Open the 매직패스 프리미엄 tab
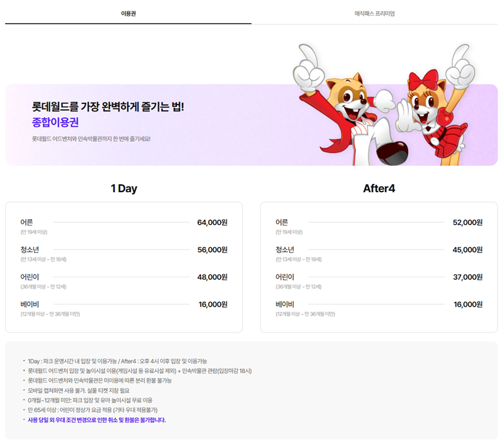 (374, 13)
